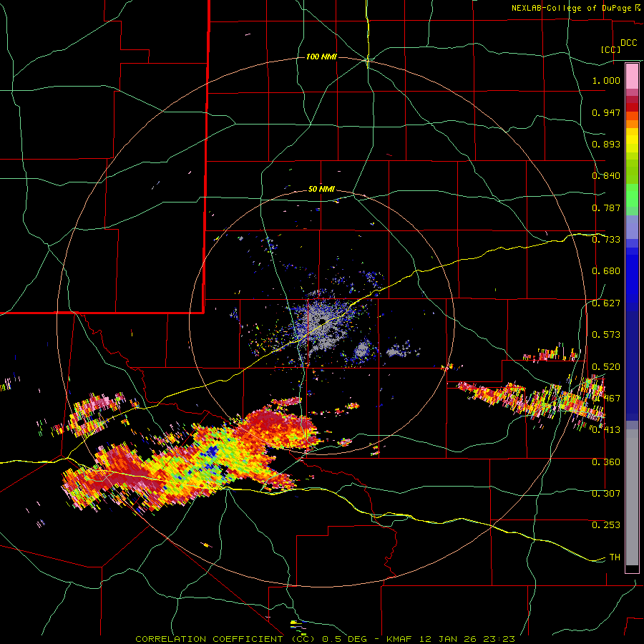Pick the large gray color bar segment
This screenshot has width=644, height=644.
(632, 497)
